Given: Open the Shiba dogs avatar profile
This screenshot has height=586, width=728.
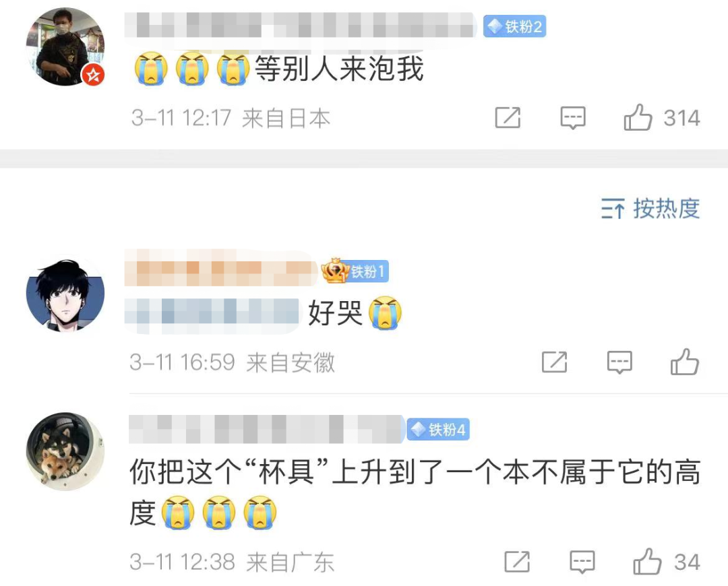Looking at the screenshot, I should point(65,451).
